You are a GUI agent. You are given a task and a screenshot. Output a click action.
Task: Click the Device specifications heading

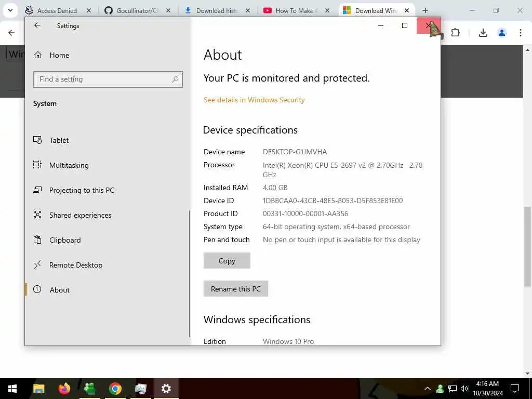pyautogui.click(x=250, y=130)
